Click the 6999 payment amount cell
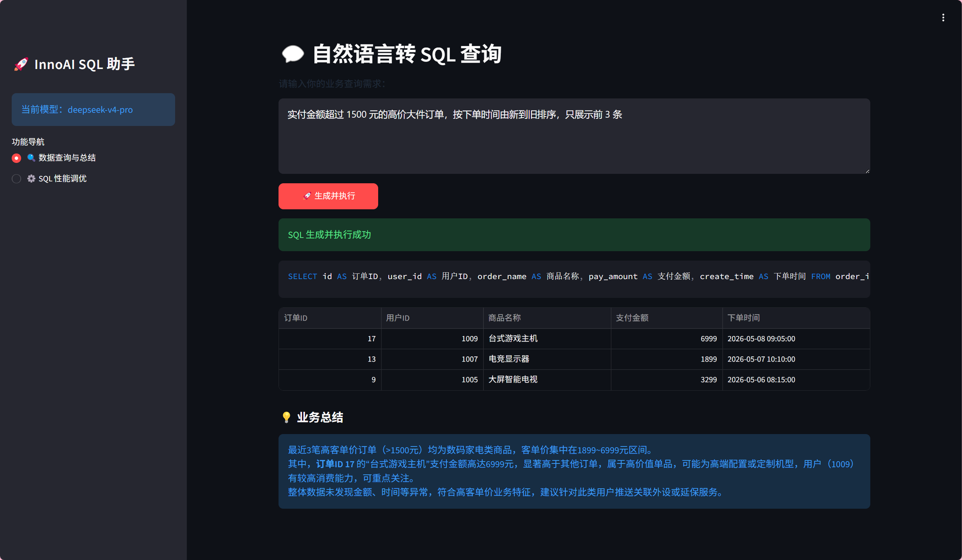 click(x=666, y=339)
